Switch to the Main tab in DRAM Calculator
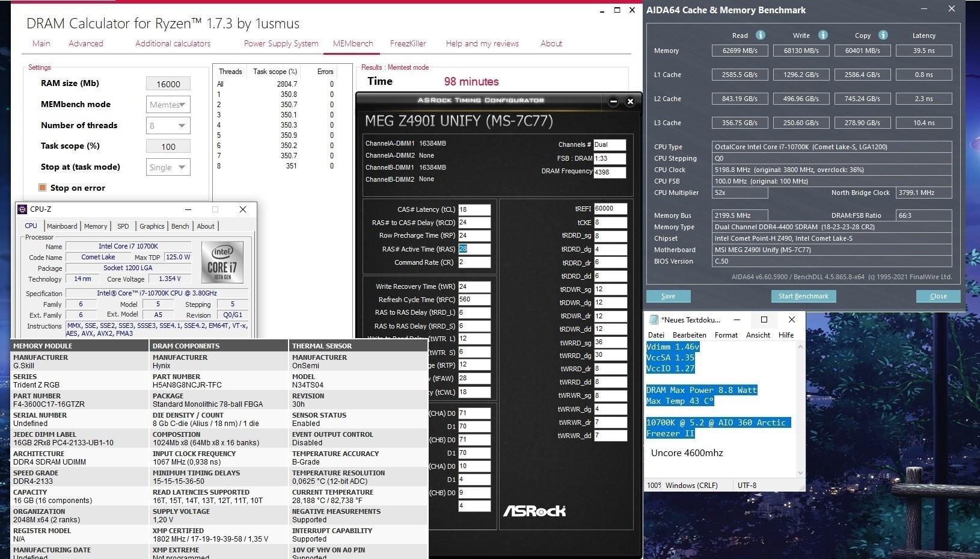The width and height of the screenshot is (980, 559). click(x=41, y=43)
